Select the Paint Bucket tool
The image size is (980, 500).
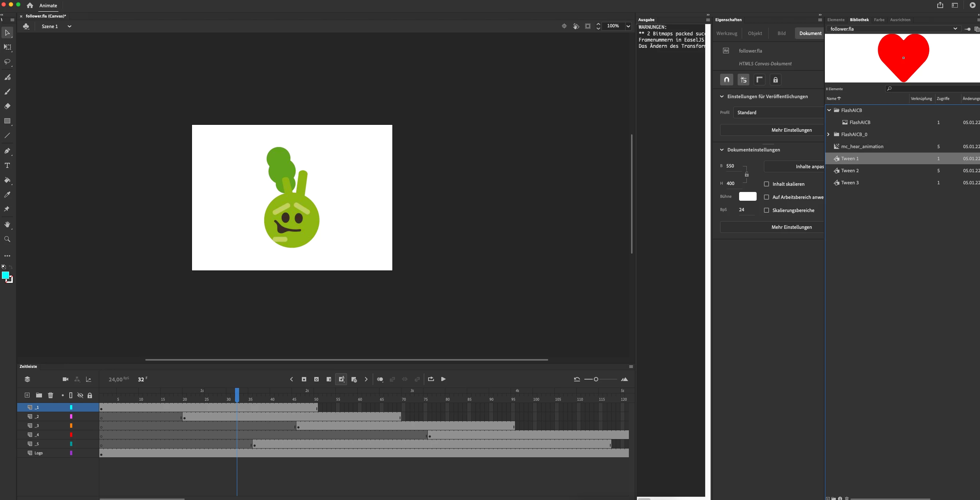point(7,180)
